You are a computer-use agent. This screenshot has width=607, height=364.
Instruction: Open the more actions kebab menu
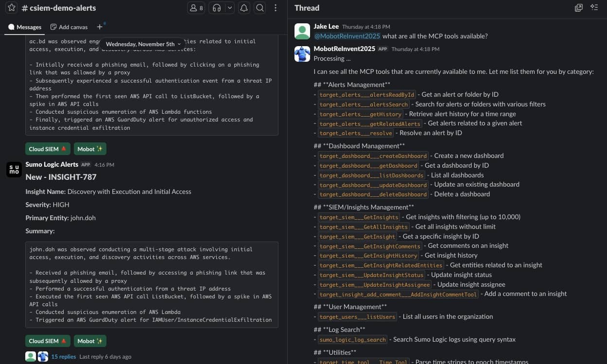tap(276, 8)
